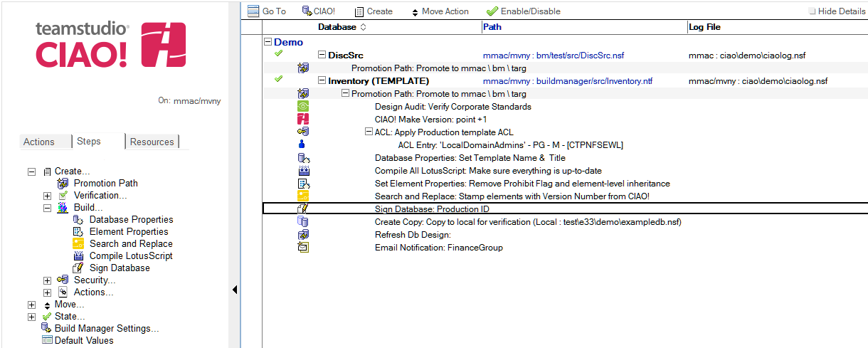Viewport: 868px width, 348px height.
Task: Toggle green enabled checkmark for Inventory (TEMPLATE)
Action: tap(279, 79)
